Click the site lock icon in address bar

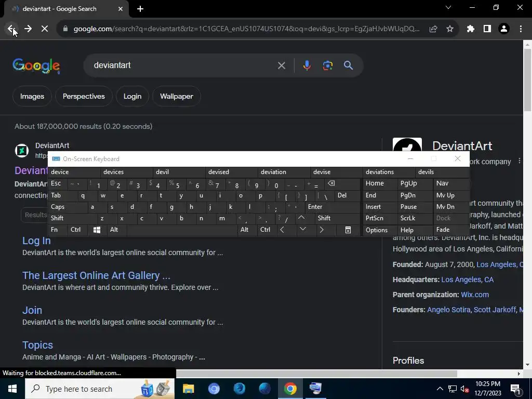click(65, 29)
